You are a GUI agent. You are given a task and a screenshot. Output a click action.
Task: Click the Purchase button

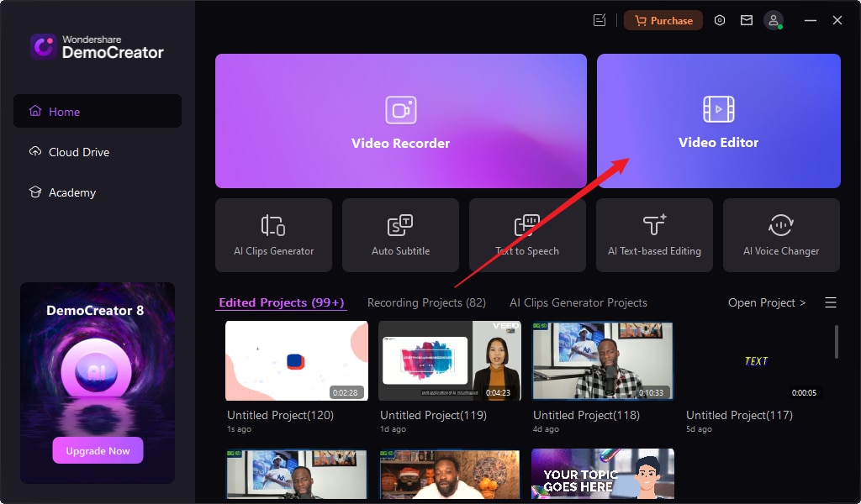(x=663, y=20)
